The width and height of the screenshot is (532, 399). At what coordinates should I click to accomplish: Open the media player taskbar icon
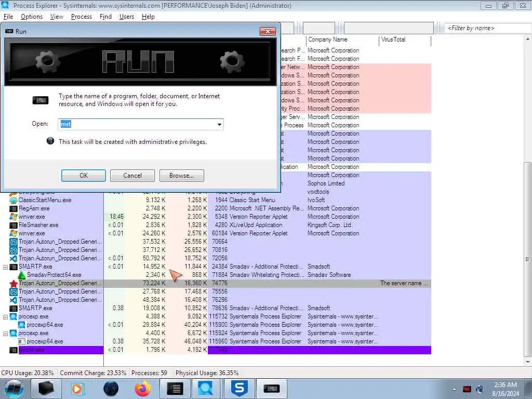77,389
